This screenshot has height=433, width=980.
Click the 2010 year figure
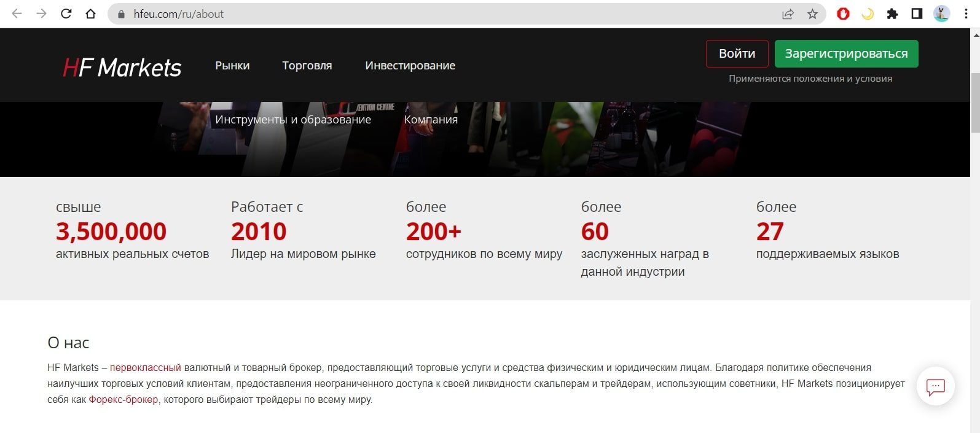point(259,232)
